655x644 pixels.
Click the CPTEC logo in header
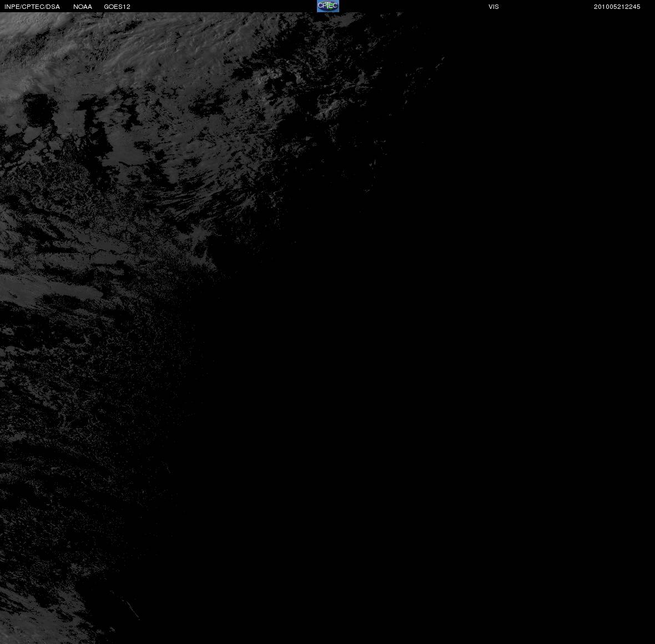tap(328, 6)
